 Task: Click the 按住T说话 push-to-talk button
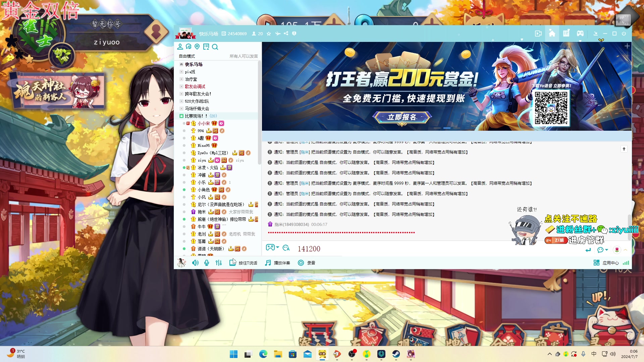pos(244,263)
